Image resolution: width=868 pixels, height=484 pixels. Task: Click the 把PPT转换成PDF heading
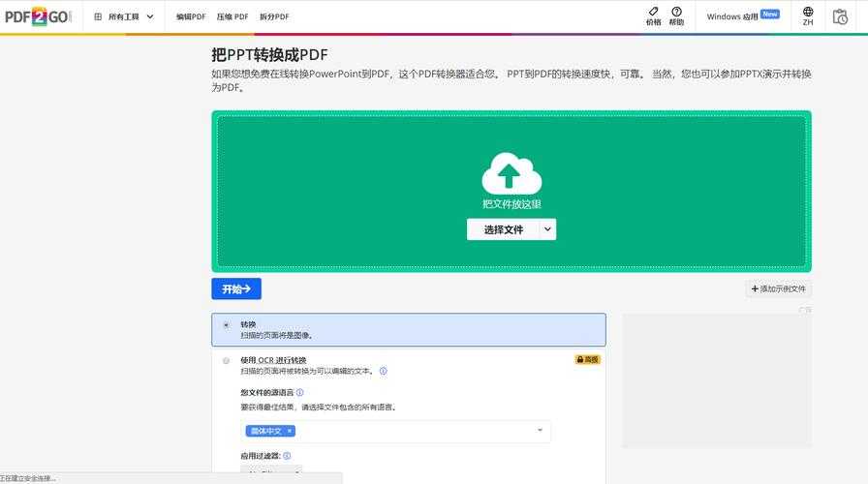(269, 55)
